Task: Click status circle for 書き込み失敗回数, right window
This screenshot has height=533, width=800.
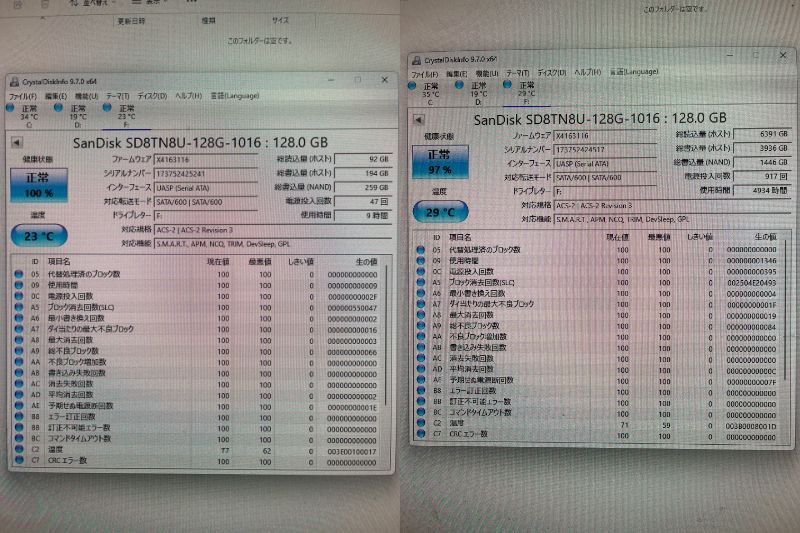Action: 420,347
